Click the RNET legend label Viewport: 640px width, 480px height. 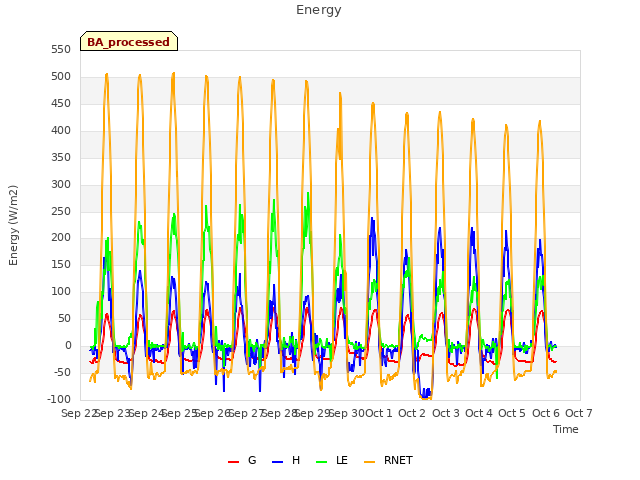click(x=398, y=460)
